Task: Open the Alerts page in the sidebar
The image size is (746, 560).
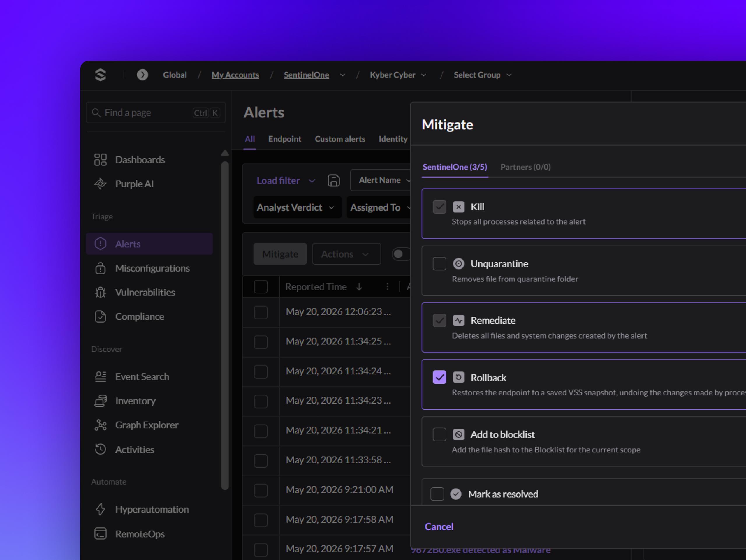Action: 149,243
